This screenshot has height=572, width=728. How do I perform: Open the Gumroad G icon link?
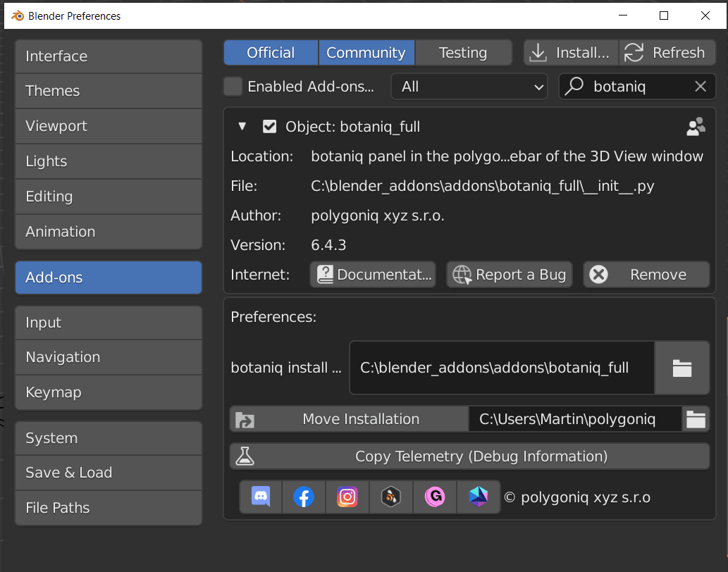tap(435, 497)
